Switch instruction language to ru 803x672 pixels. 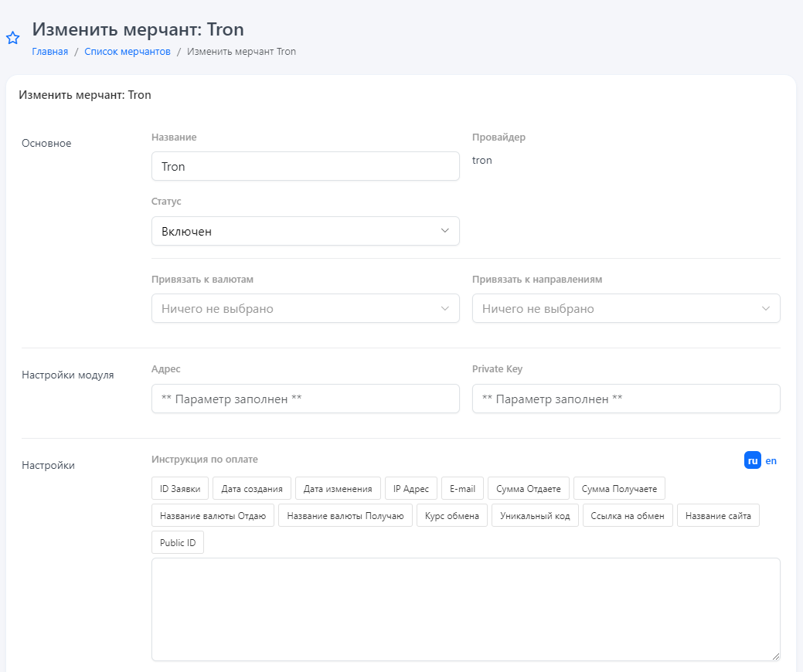point(752,460)
